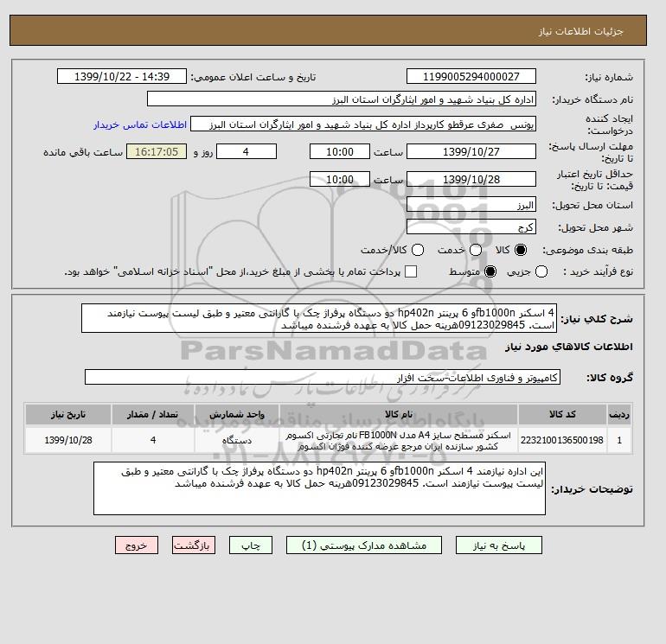This screenshot has height=644, width=666.
Task: Click the دستگاه unit cell
Action: tap(237, 440)
